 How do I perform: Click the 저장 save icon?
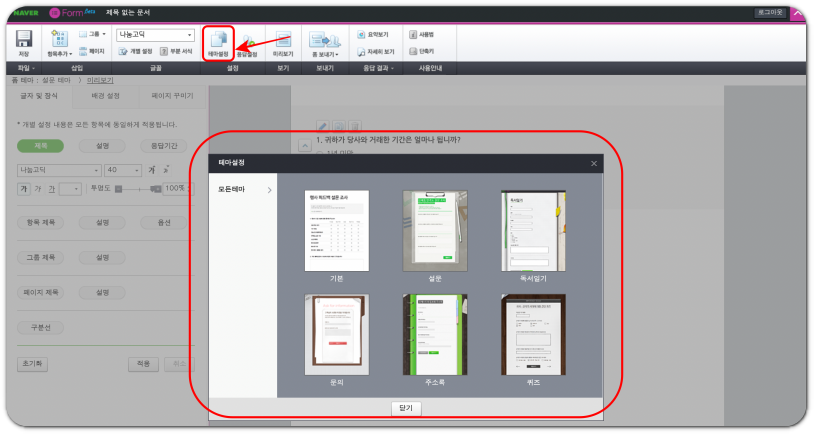click(23, 39)
